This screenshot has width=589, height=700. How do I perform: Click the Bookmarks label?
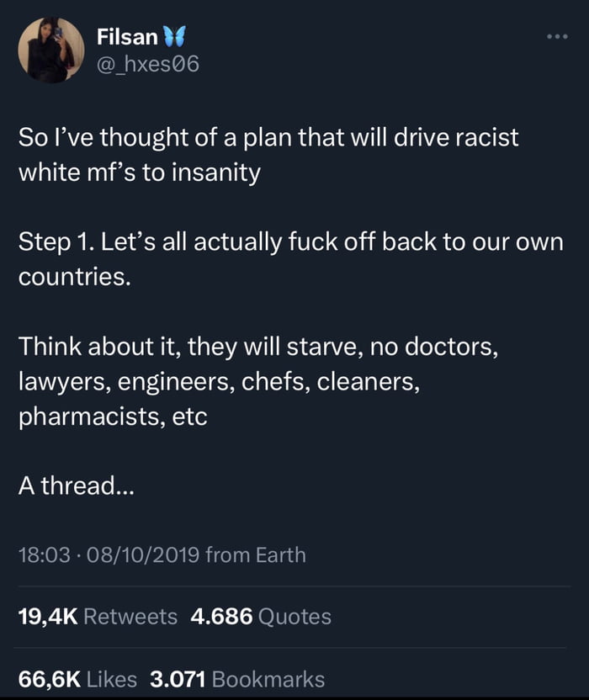(268, 678)
